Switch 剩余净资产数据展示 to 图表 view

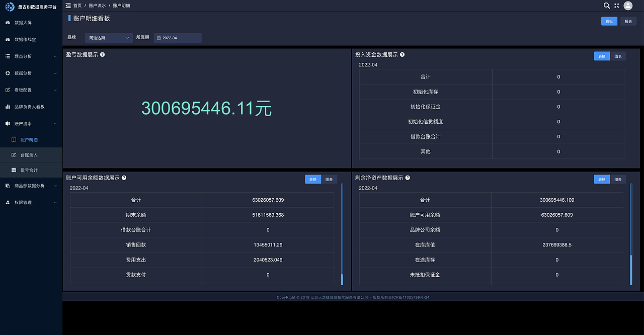(618, 179)
